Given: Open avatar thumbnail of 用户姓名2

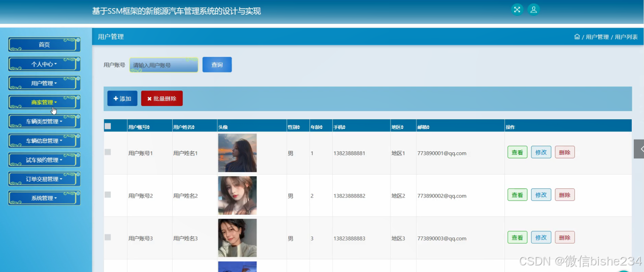Looking at the screenshot, I should (237, 195).
